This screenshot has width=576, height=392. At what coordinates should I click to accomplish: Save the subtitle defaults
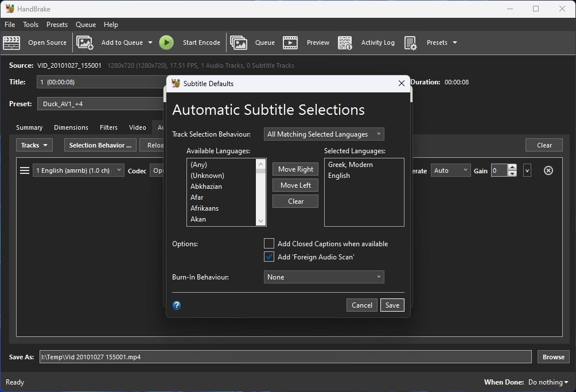392,305
